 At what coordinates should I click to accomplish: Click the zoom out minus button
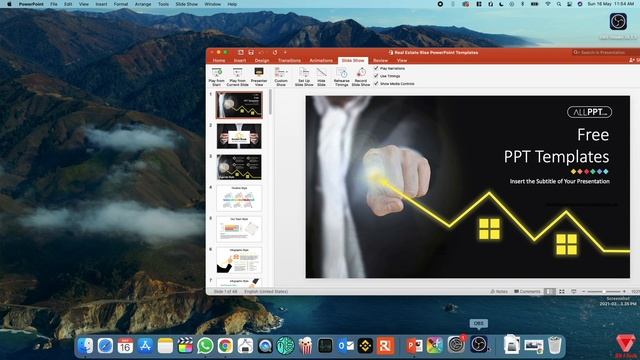[584, 291]
